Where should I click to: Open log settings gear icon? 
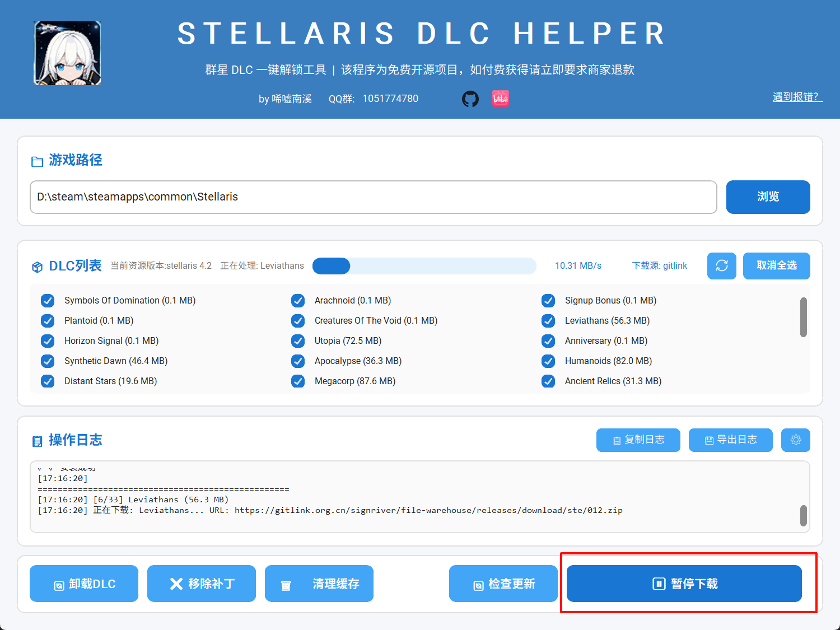(x=796, y=440)
